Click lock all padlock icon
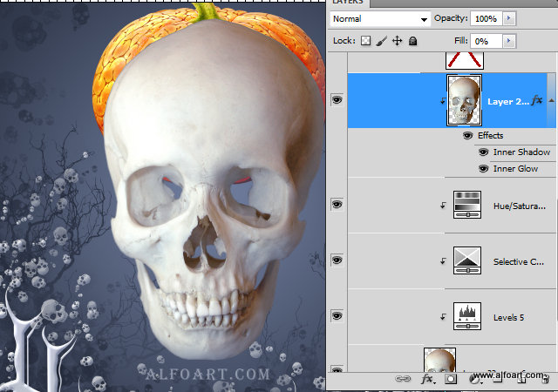This screenshot has width=558, height=392. [x=412, y=41]
